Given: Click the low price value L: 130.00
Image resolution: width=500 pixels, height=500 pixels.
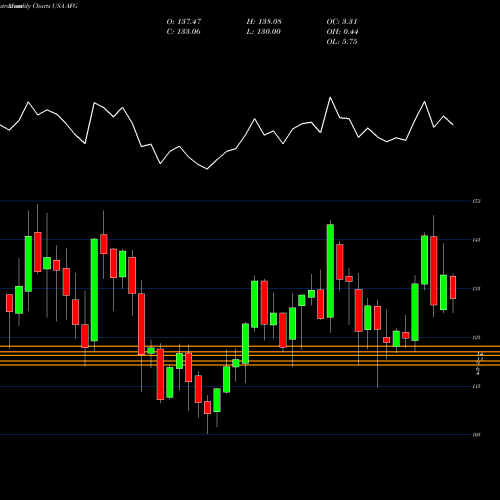Looking at the screenshot, I should pos(263,32).
